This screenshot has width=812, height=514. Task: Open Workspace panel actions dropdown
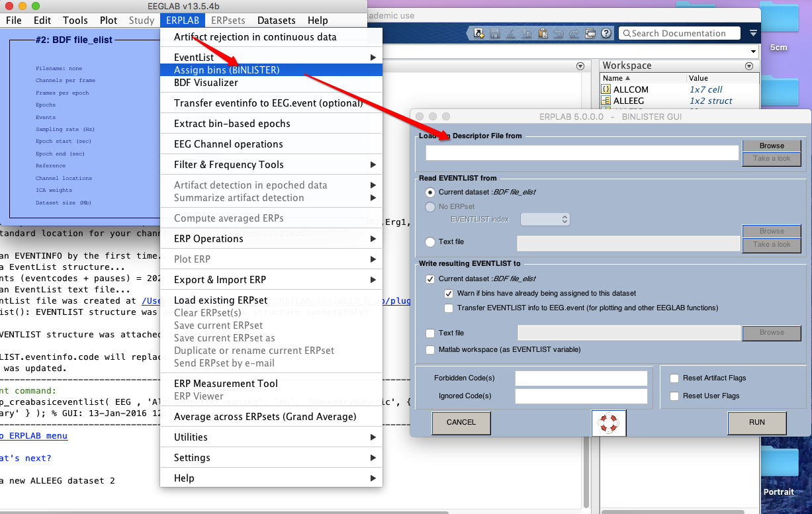(749, 66)
